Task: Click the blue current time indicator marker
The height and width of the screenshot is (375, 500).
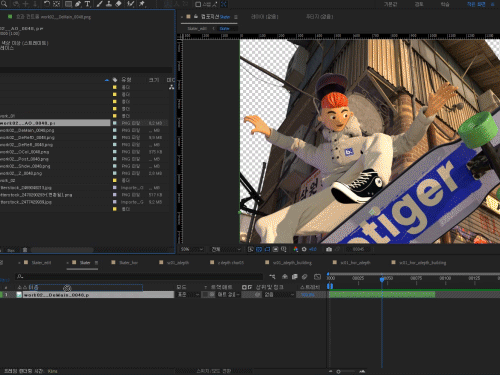Action: coord(382,279)
